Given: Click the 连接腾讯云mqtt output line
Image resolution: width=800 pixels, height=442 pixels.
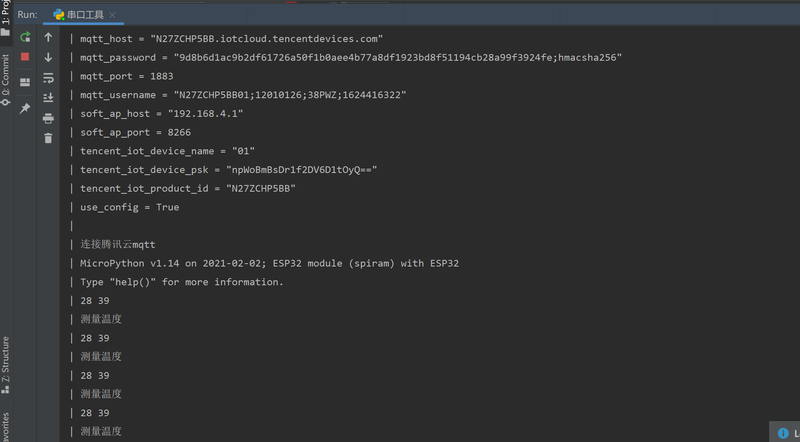Looking at the screenshot, I should point(118,244).
